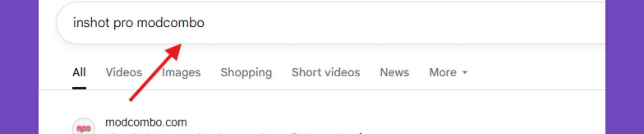Select the Short videos tab
Screen dimensions: 644x134
click(x=326, y=72)
